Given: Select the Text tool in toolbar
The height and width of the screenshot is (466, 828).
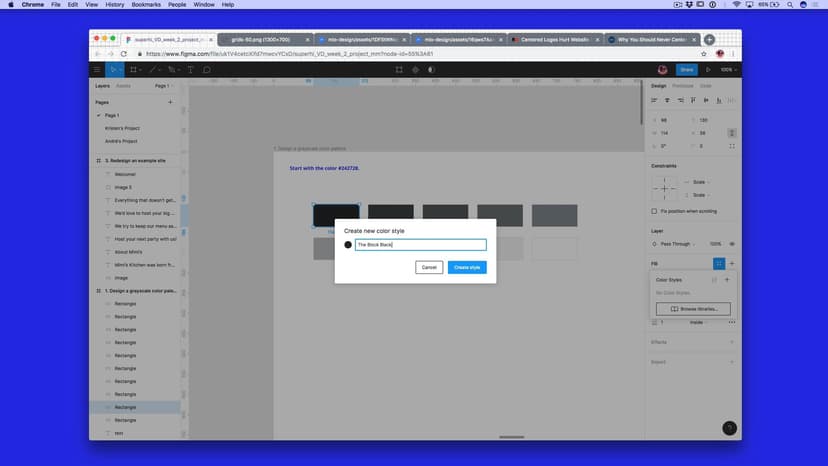Looking at the screenshot, I should click(190, 70).
